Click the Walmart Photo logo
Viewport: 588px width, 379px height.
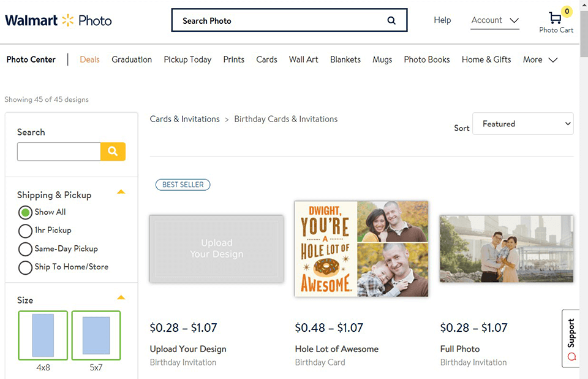[58, 20]
